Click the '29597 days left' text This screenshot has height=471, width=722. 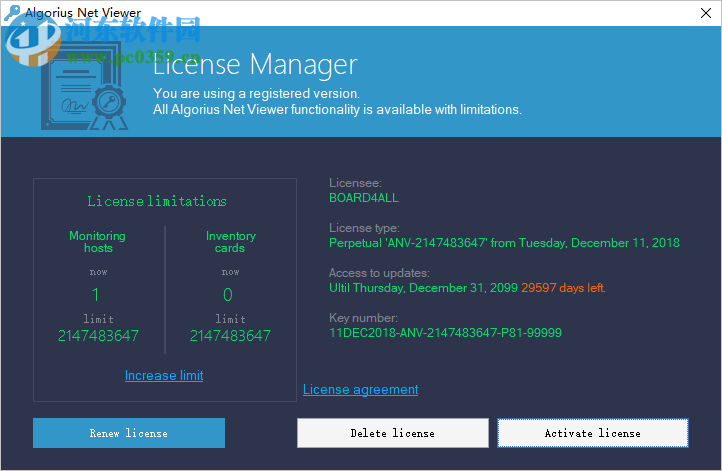tap(563, 288)
